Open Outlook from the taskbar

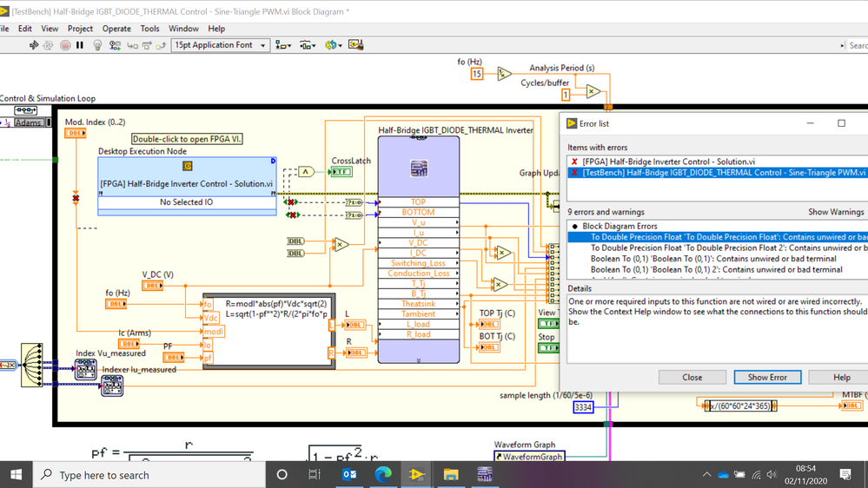coord(349,475)
